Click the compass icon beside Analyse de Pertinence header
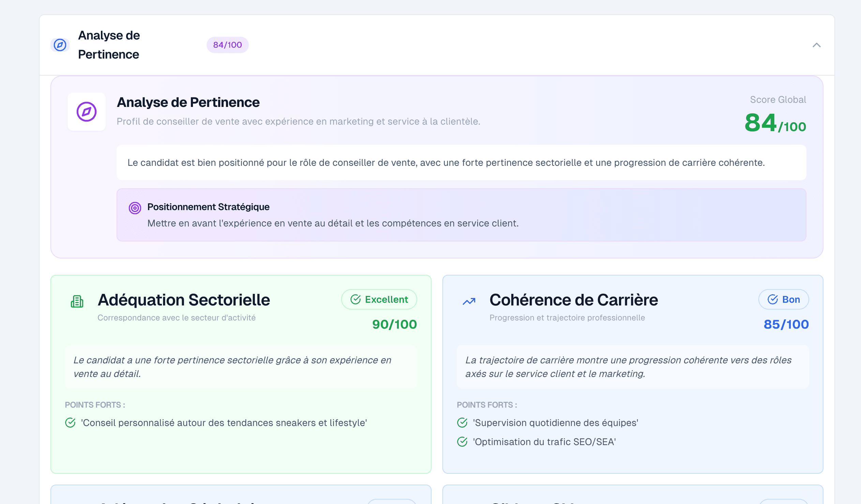This screenshot has width=861, height=504. click(60, 45)
